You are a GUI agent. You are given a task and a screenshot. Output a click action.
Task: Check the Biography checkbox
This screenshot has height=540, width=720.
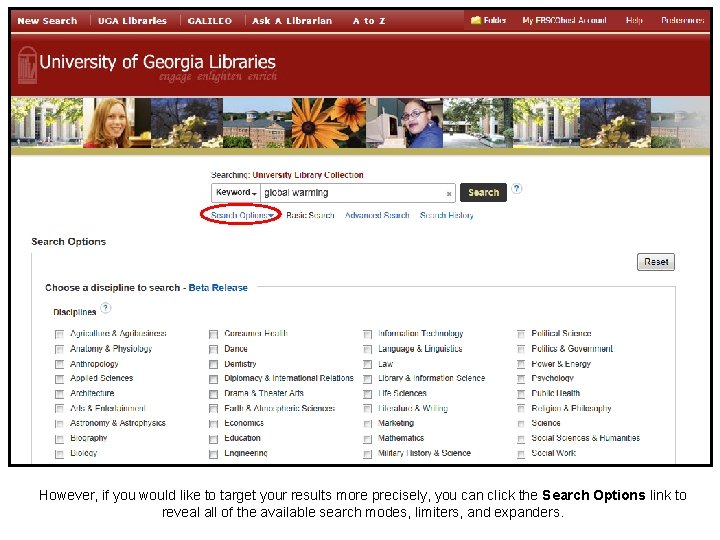pyautogui.click(x=59, y=439)
